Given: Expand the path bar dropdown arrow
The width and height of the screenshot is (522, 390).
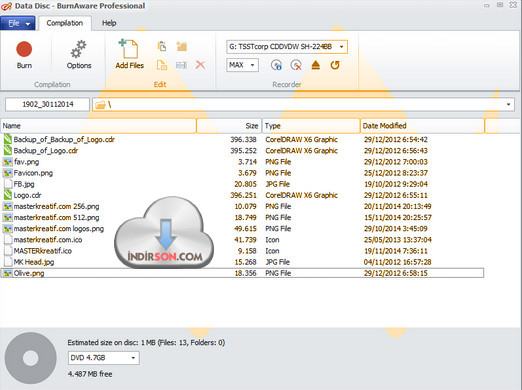Looking at the screenshot, I should [508, 105].
